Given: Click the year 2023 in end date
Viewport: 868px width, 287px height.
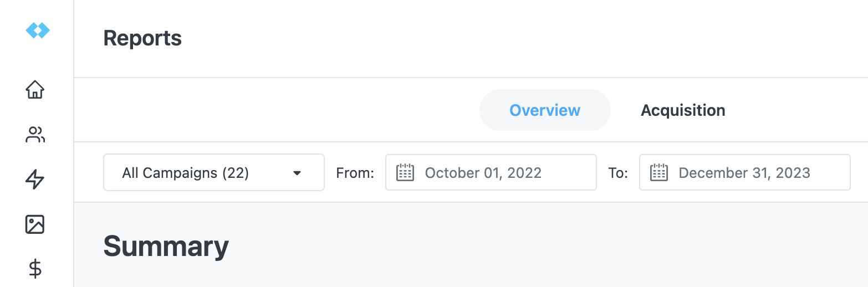Looking at the screenshot, I should [x=792, y=173].
